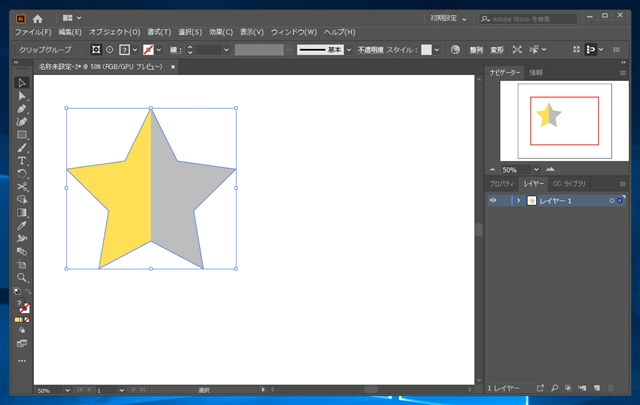
Task: Click the Edit Clipping Path icon
Action: [x=96, y=50]
